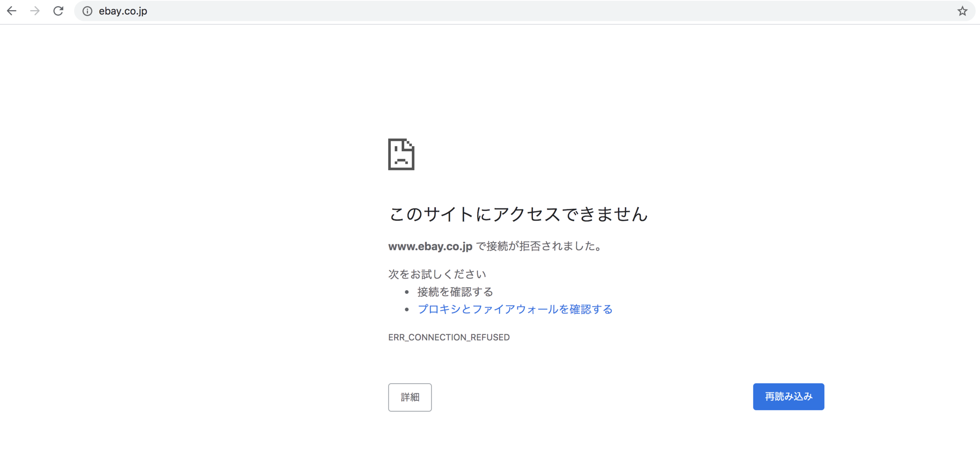This screenshot has width=980, height=472.
Task: Click the sad page error icon
Action: pyautogui.click(x=401, y=154)
